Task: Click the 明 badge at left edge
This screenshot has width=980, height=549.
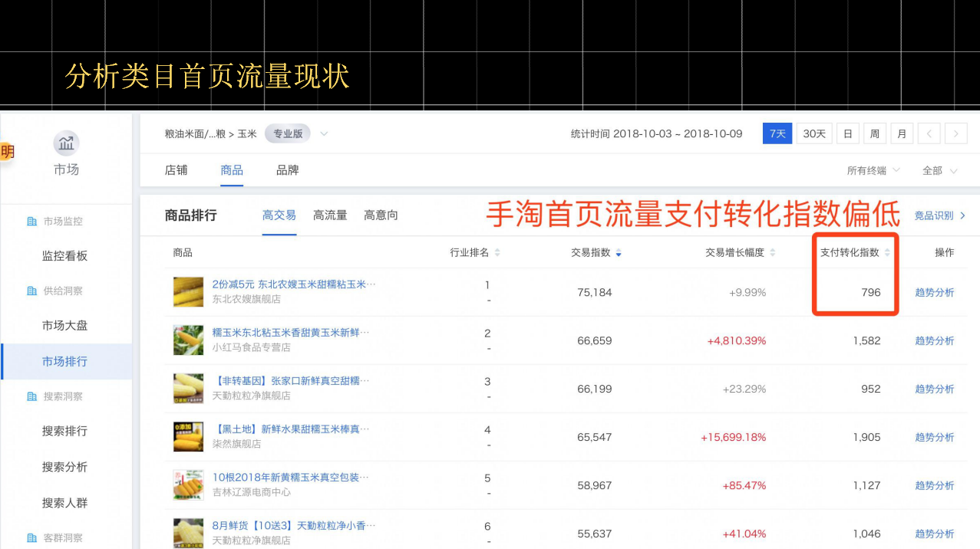Action: 7,152
